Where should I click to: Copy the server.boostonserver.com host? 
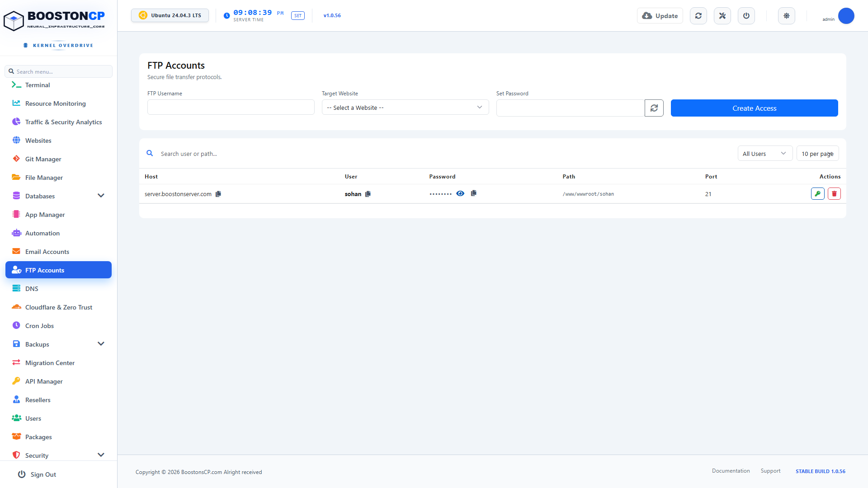[218, 194]
